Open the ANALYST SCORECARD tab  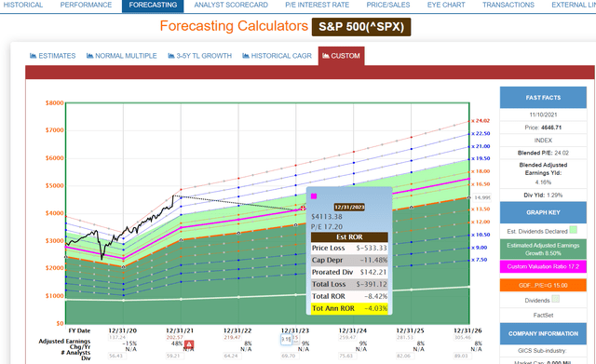(231, 5)
